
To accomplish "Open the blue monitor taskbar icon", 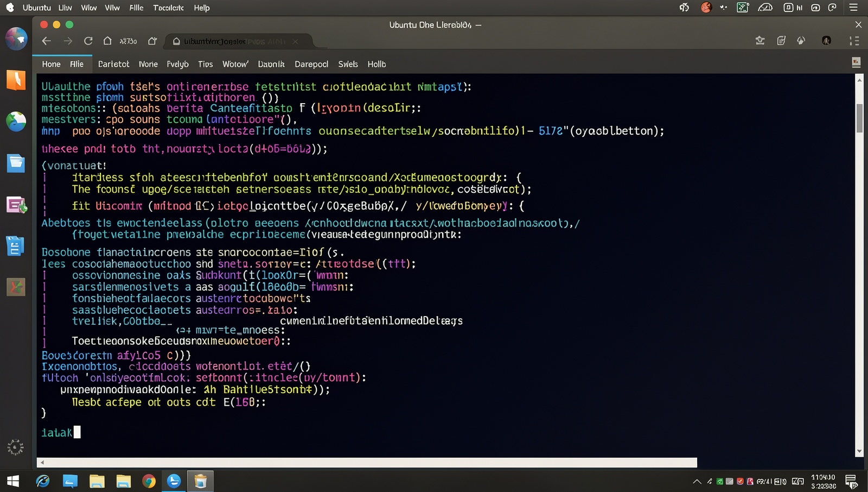I will click(x=70, y=481).
